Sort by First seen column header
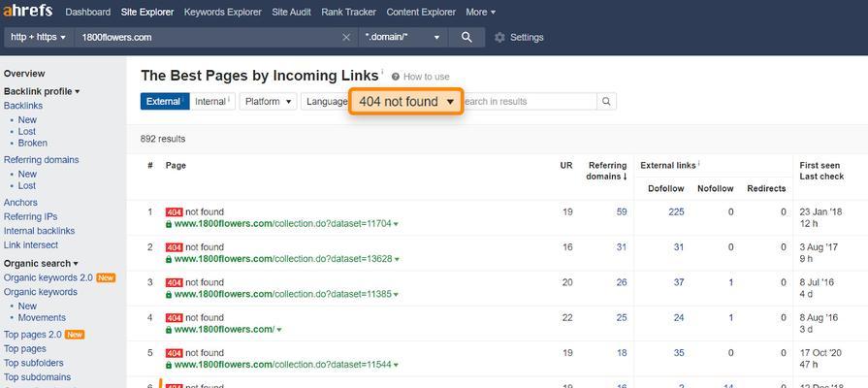 [820, 166]
